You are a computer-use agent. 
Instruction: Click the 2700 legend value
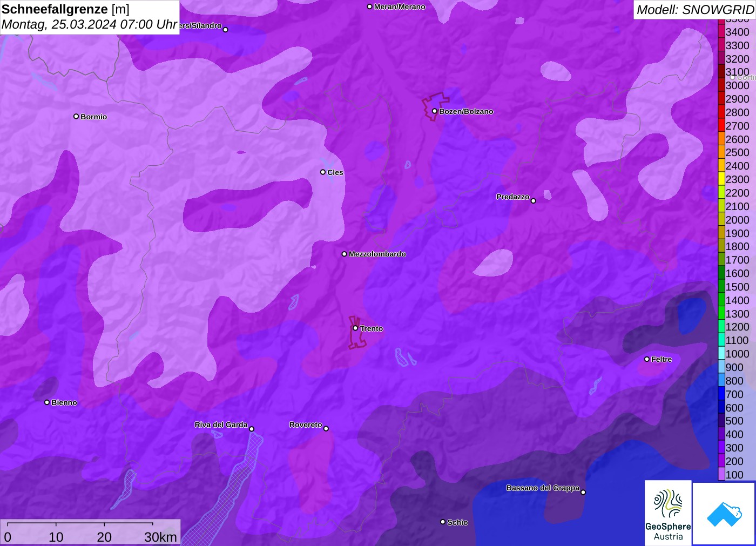(x=737, y=126)
